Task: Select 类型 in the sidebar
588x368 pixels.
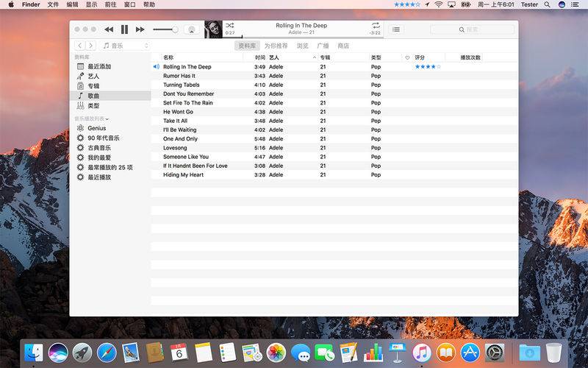Action: tap(110, 105)
